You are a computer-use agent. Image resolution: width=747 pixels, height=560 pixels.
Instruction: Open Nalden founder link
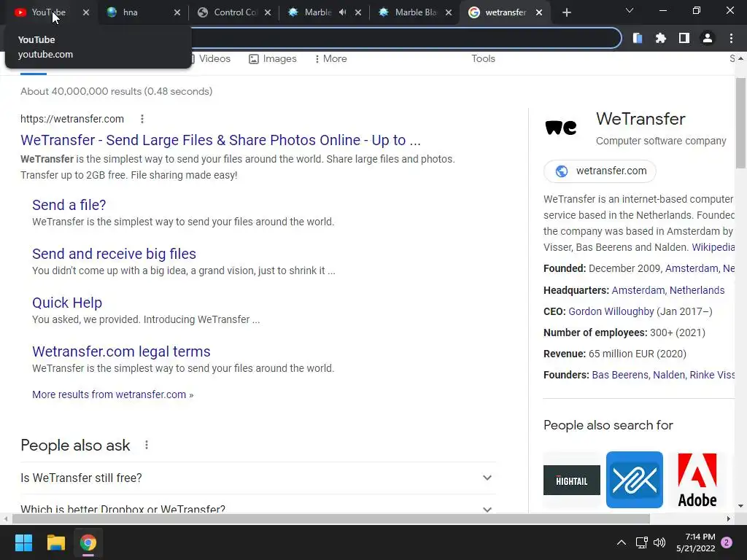(669, 375)
